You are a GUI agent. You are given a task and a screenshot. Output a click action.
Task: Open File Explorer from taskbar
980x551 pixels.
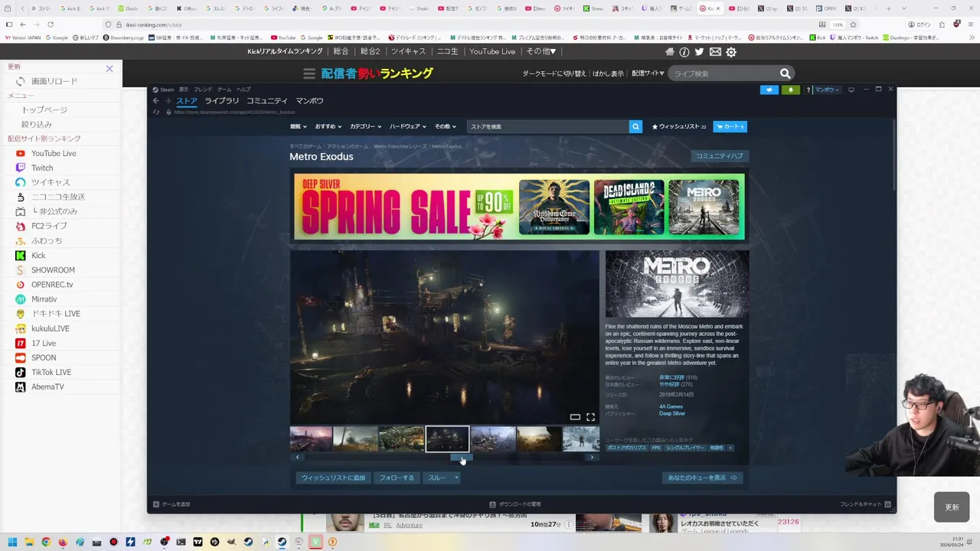29,542
